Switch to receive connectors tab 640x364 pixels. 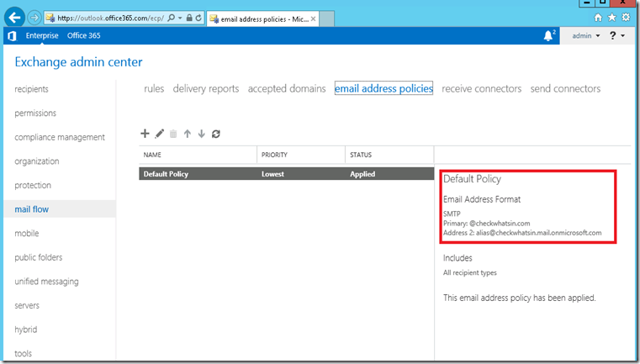coord(482,88)
